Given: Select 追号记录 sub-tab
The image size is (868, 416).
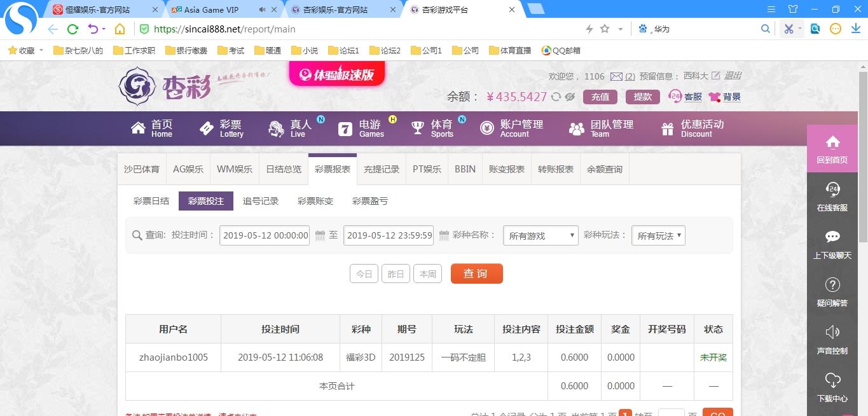Looking at the screenshot, I should [x=261, y=201].
